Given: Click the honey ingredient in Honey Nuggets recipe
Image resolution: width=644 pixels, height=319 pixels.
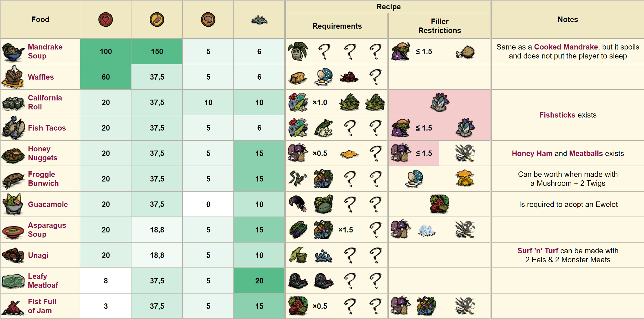Looking at the screenshot, I should pos(349,154).
